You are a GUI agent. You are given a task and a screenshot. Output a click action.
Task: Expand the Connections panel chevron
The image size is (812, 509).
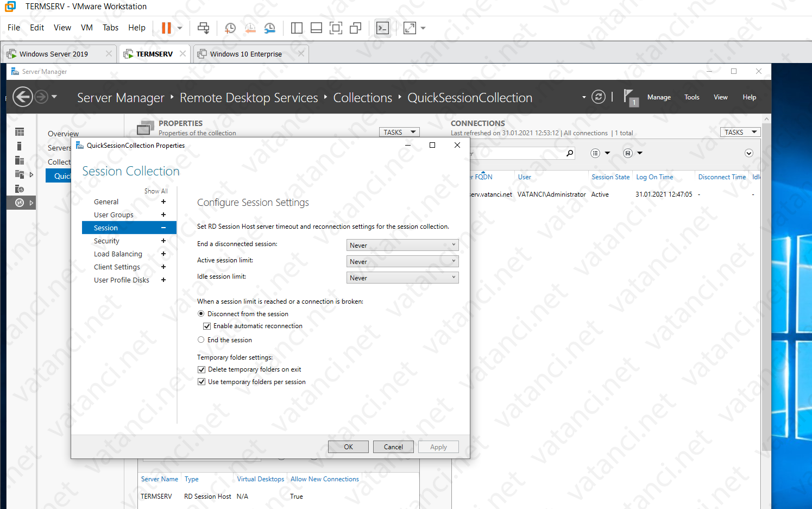(749, 153)
